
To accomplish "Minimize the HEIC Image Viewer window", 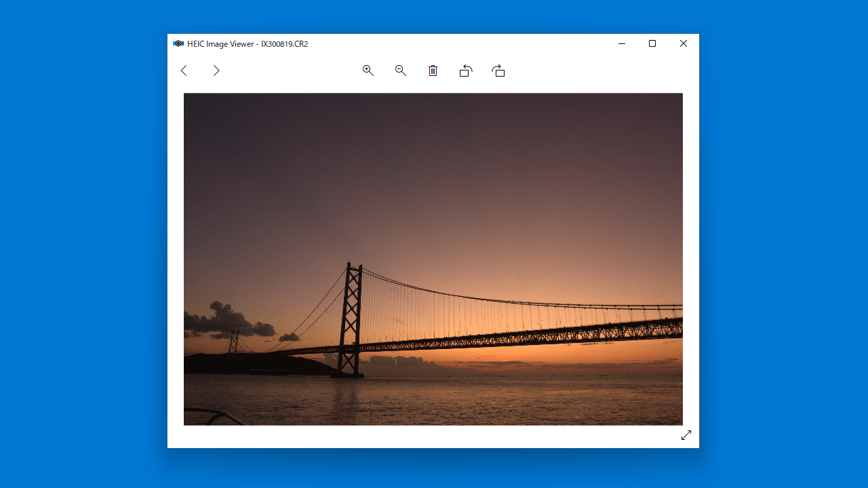I will [x=621, y=43].
